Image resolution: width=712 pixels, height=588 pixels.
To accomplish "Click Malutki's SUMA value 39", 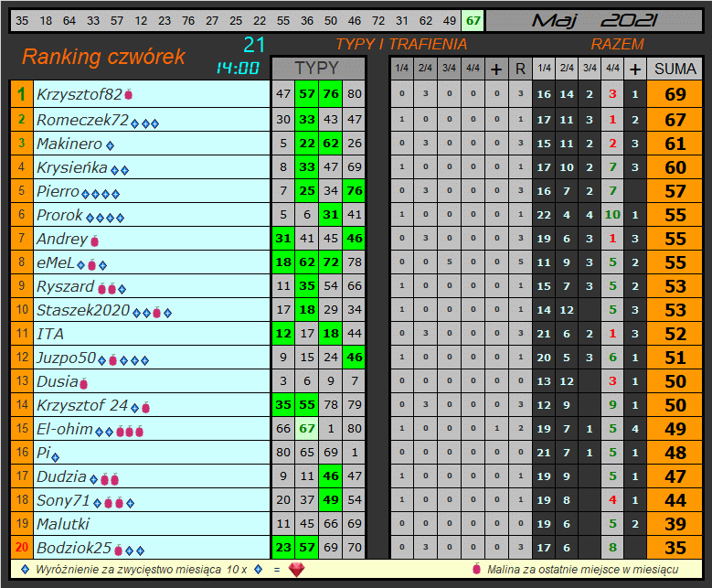I will (x=675, y=524).
